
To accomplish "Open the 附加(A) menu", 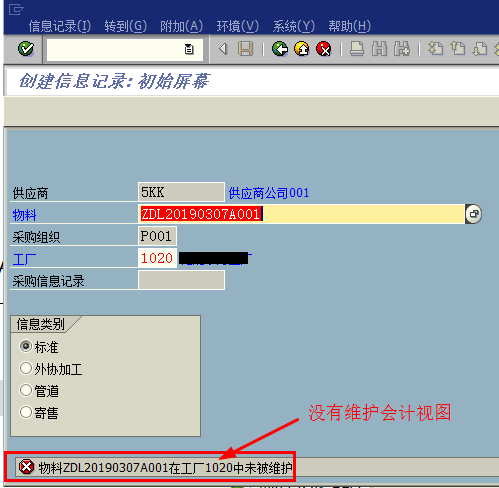I will (182, 26).
